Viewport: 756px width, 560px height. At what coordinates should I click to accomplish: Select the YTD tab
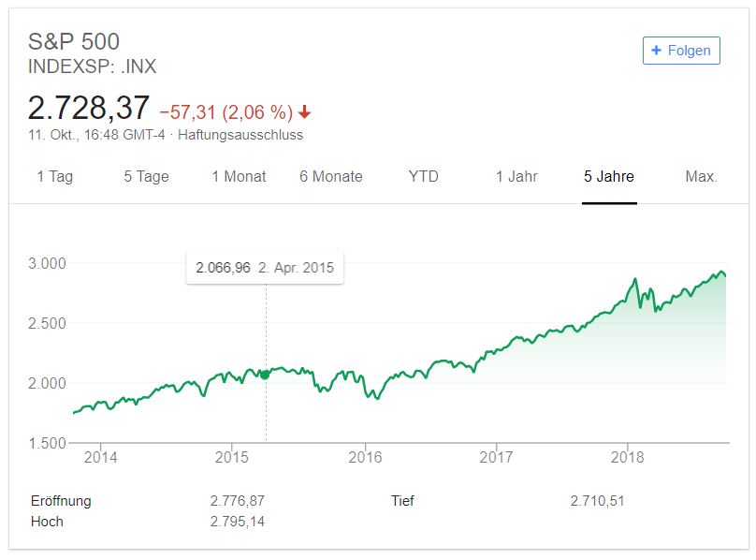coord(423,176)
